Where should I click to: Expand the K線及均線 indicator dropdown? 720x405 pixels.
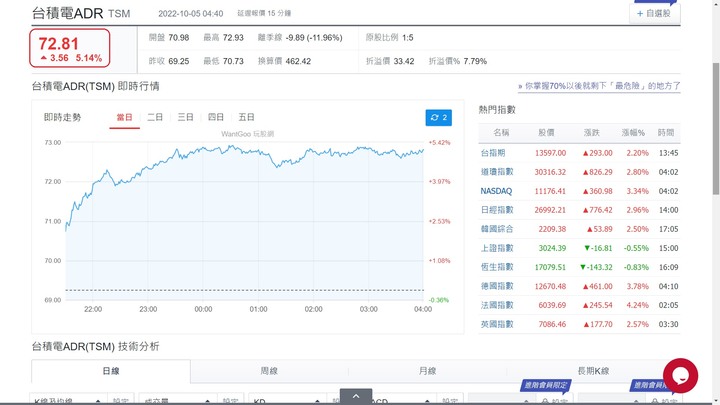(68, 400)
